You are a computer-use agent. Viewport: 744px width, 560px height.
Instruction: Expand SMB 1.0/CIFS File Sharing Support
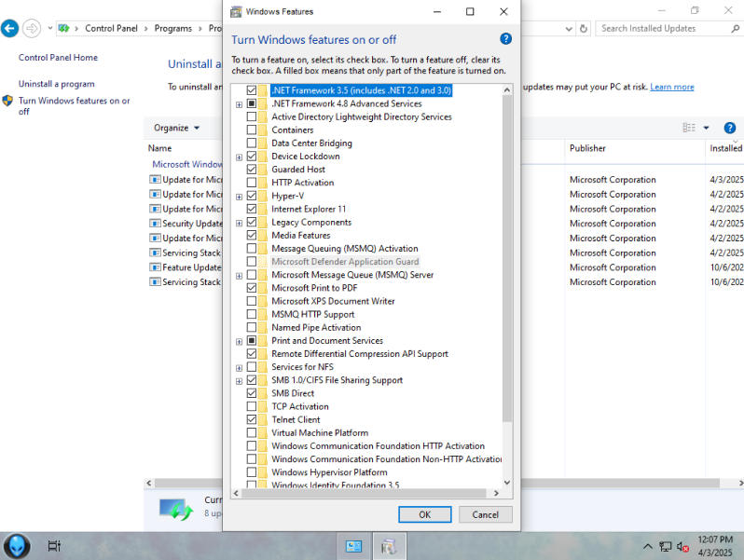coord(239,381)
